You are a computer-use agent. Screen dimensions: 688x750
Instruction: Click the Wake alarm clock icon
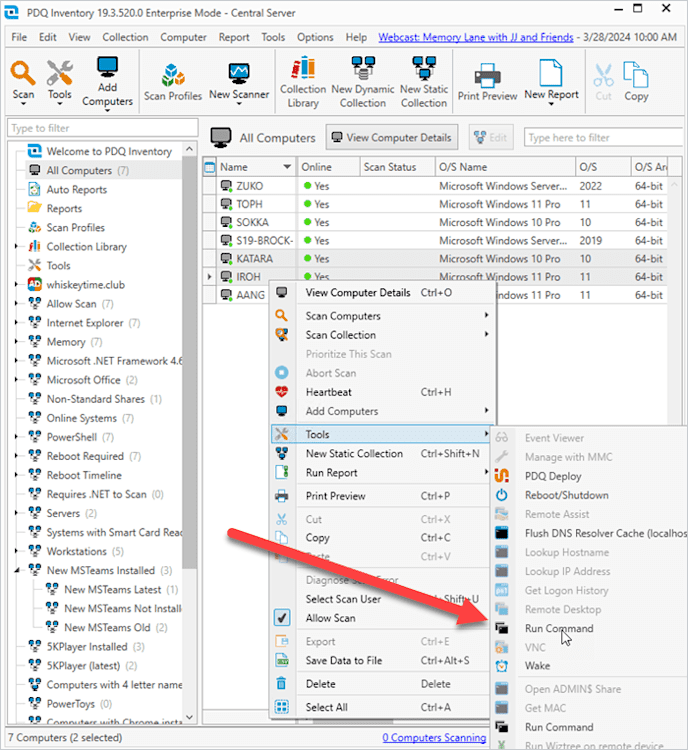501,666
